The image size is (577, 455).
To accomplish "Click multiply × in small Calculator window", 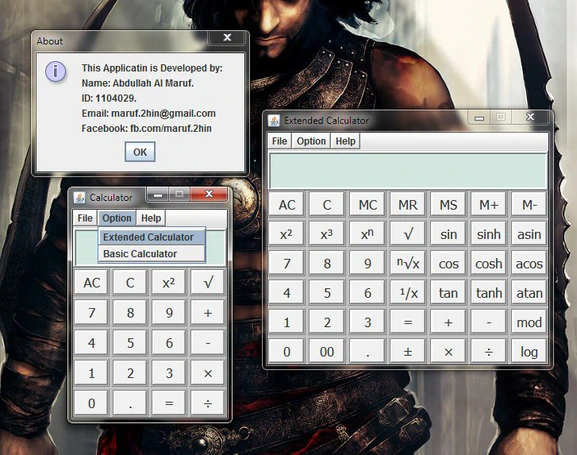I will 208,373.
